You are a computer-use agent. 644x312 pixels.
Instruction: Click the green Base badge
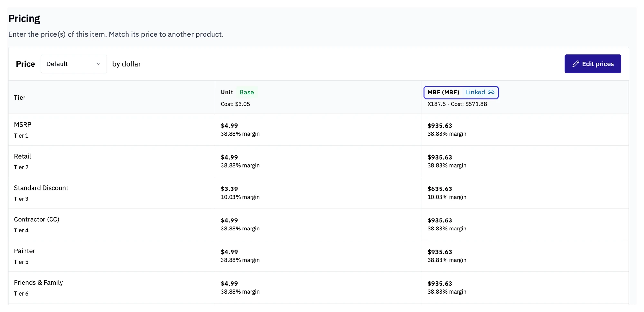(247, 92)
